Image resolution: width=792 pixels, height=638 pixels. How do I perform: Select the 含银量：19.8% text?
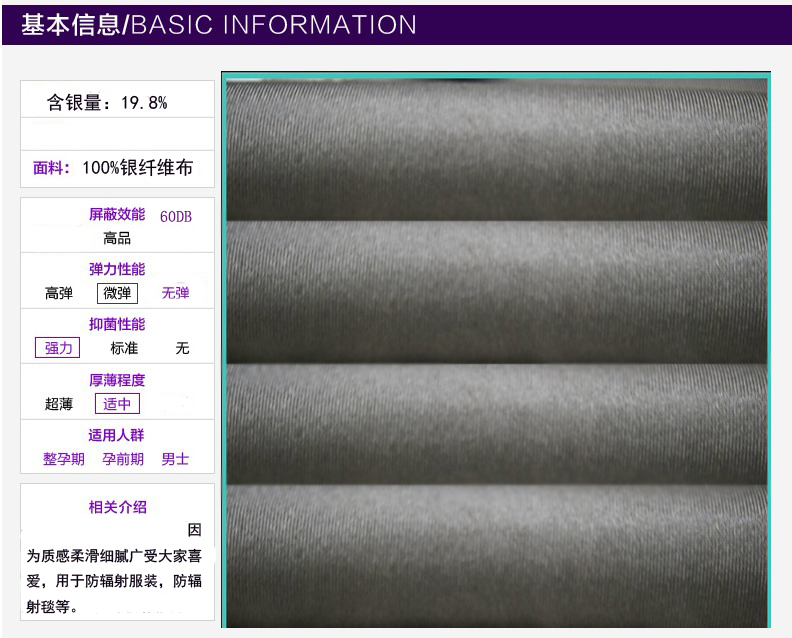coord(107,103)
